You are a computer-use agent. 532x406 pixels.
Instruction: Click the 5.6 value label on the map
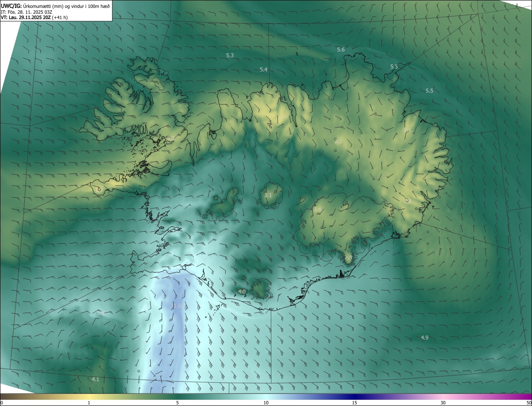(x=341, y=49)
